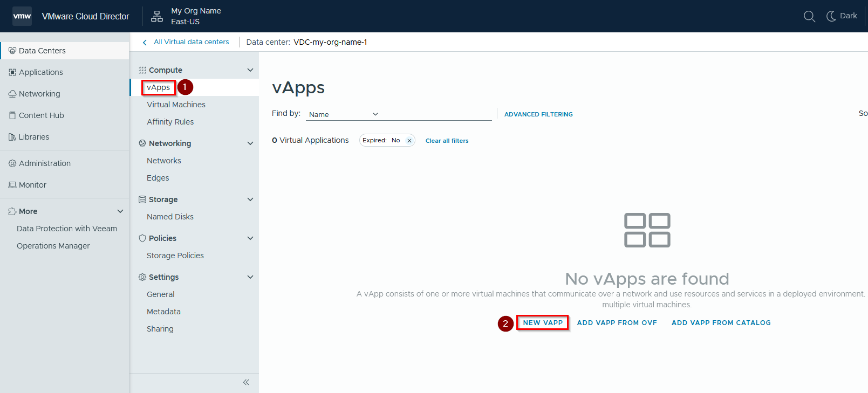The width and height of the screenshot is (868, 393).
Task: Collapse the Compute group chevron
Action: [250, 70]
